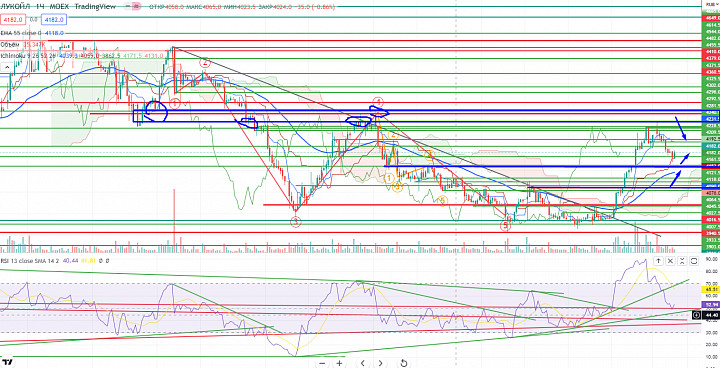Click the blue 4182.0 buy price button
This screenshot has height=368, width=720.
[x=54, y=20]
